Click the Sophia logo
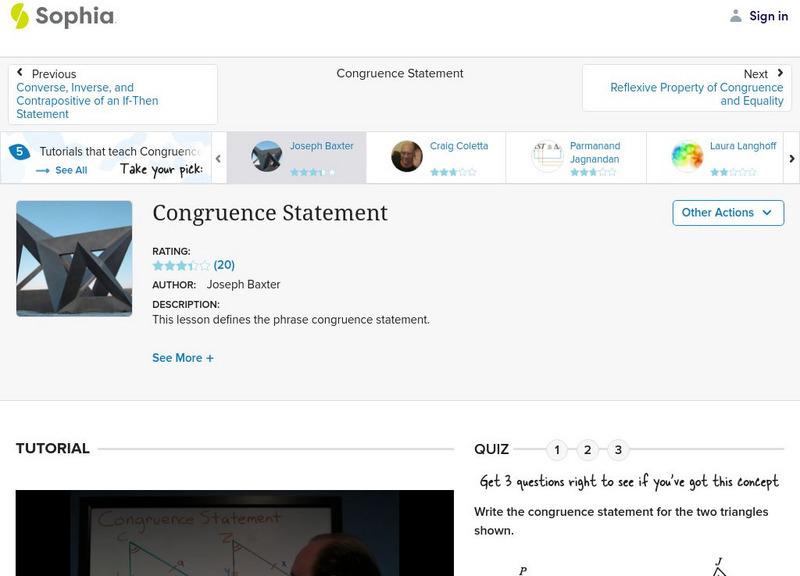Image resolution: width=800 pixels, height=576 pixels. [x=62, y=16]
